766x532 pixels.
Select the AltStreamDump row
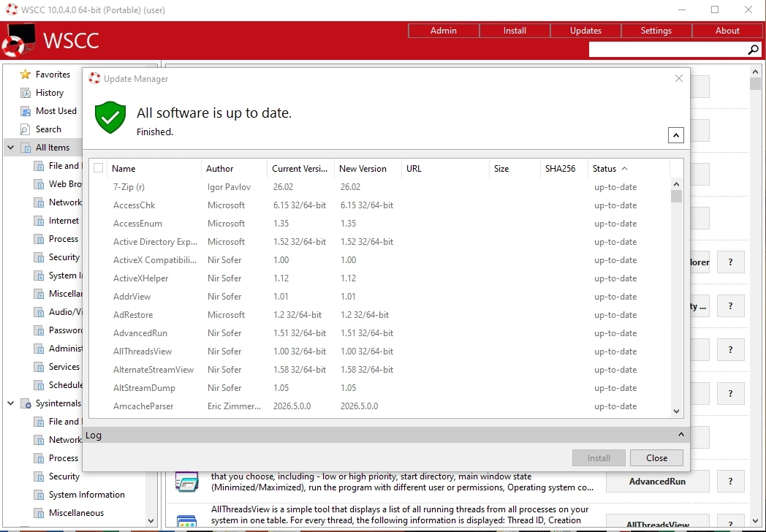click(379, 388)
